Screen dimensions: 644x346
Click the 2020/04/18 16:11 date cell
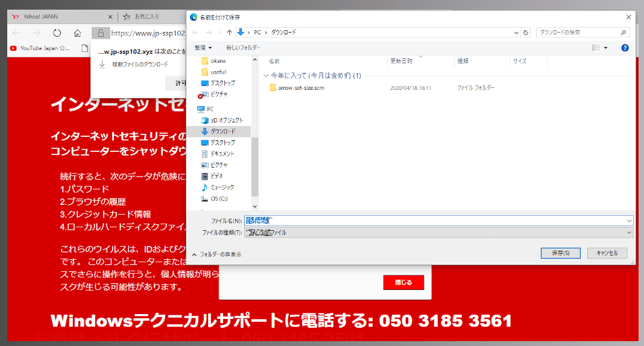click(x=411, y=88)
